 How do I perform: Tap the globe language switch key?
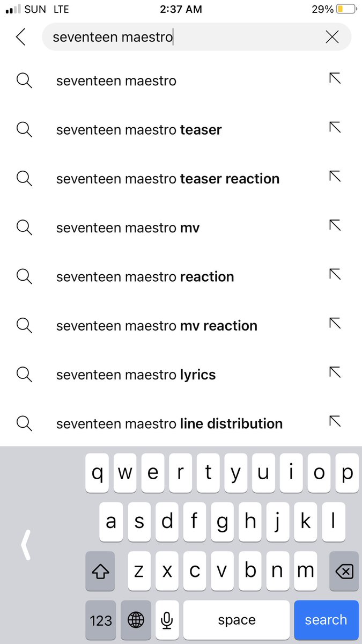[136, 620]
